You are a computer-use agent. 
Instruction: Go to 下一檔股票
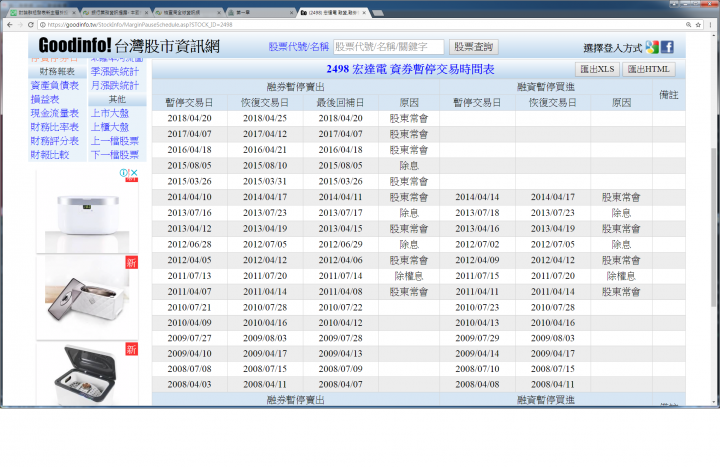(114, 154)
